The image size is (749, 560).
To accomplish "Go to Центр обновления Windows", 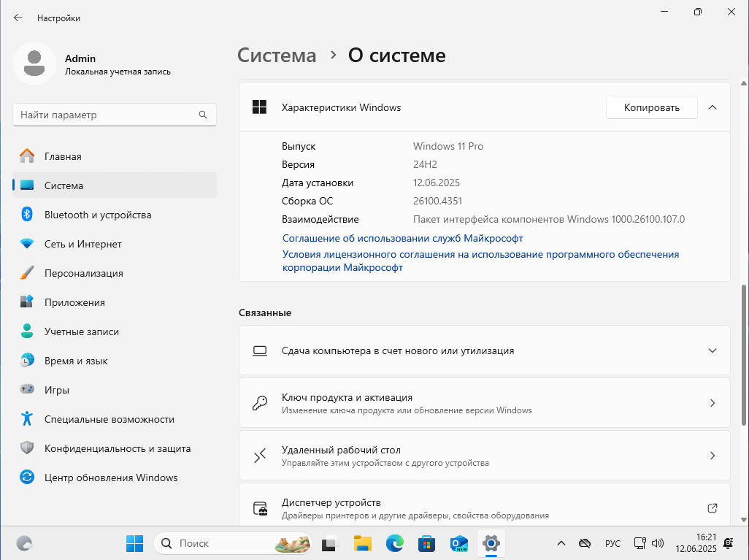I will point(115,477).
